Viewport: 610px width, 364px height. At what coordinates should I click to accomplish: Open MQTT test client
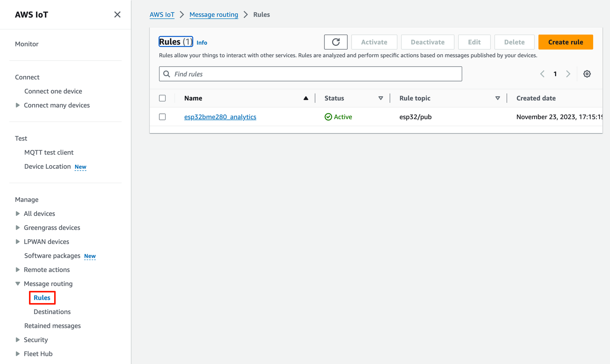point(49,152)
